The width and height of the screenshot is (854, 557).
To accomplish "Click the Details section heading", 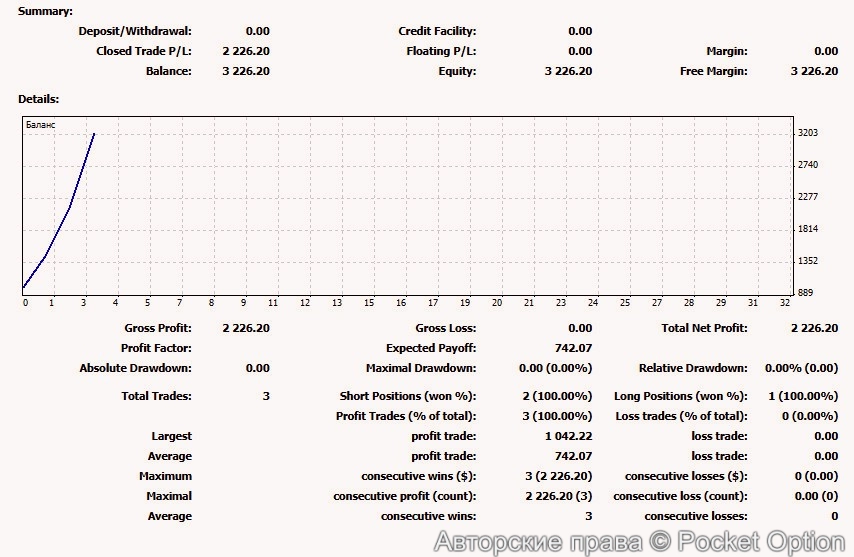I will [38, 99].
